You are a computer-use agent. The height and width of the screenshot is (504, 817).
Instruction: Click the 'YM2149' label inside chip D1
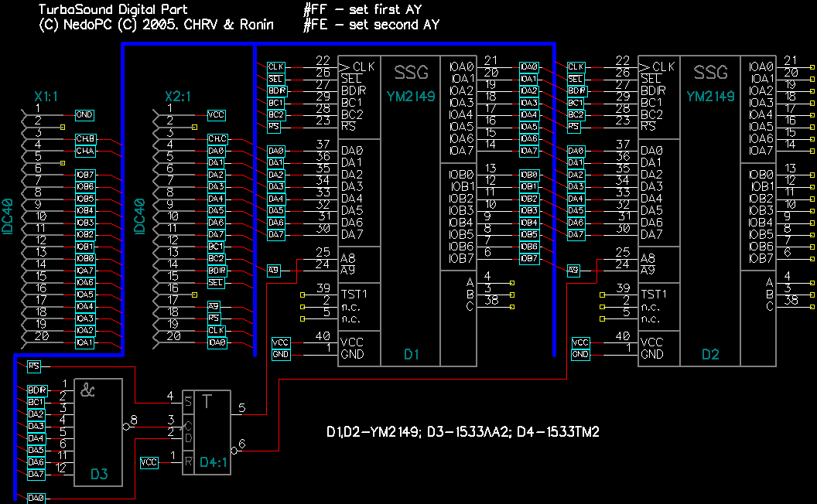[411, 97]
